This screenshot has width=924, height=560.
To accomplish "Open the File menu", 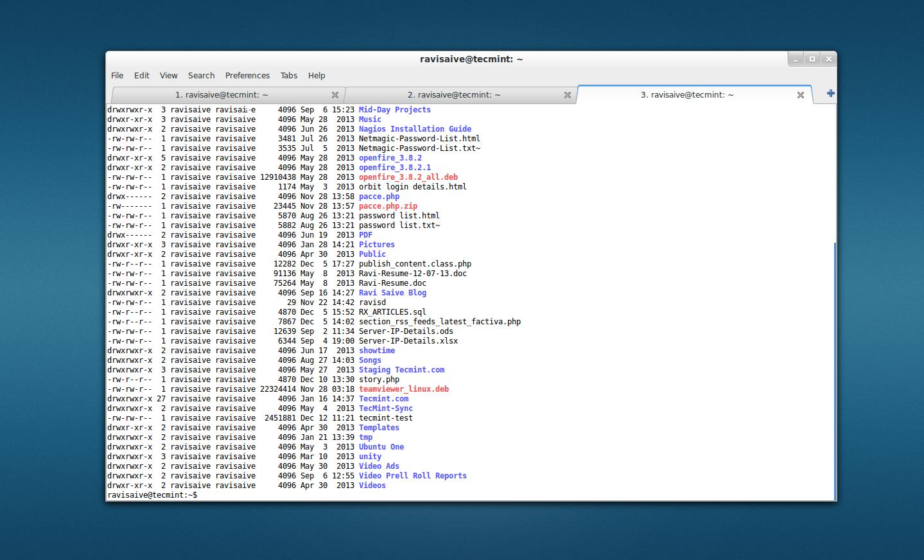I will (x=117, y=75).
